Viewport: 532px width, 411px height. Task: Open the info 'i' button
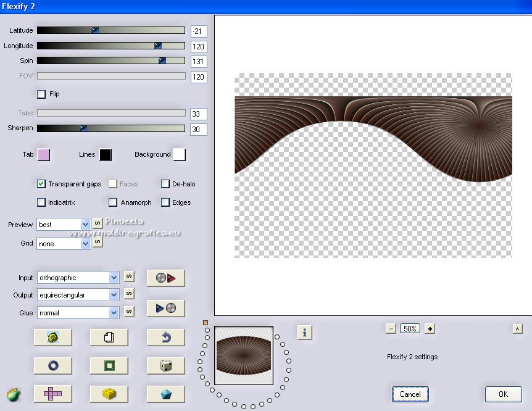click(304, 332)
